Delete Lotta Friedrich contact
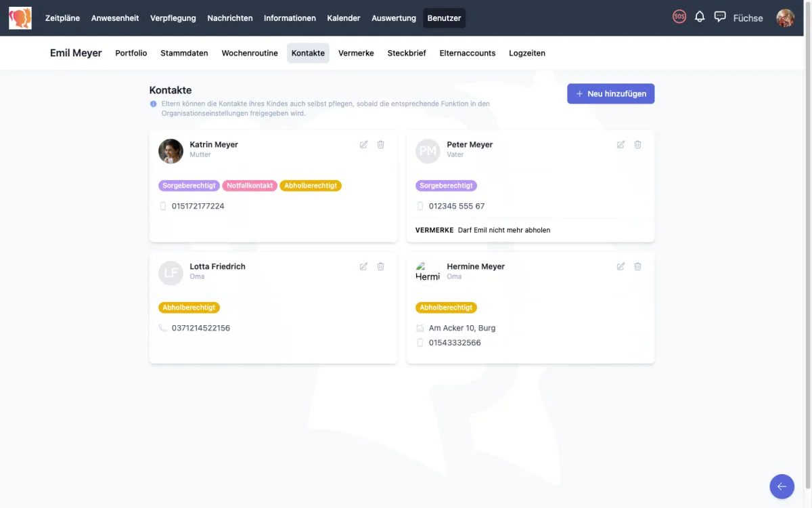The height and width of the screenshot is (508, 812). 380,266
